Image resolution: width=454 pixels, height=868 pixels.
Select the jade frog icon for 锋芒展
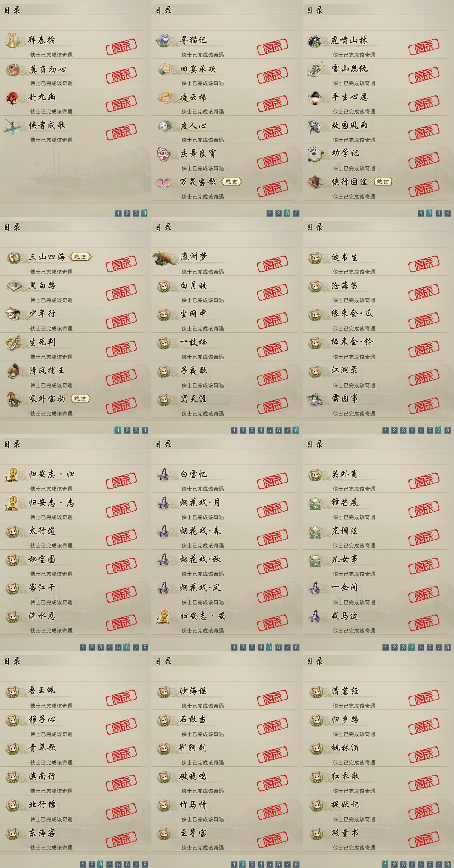point(315,503)
